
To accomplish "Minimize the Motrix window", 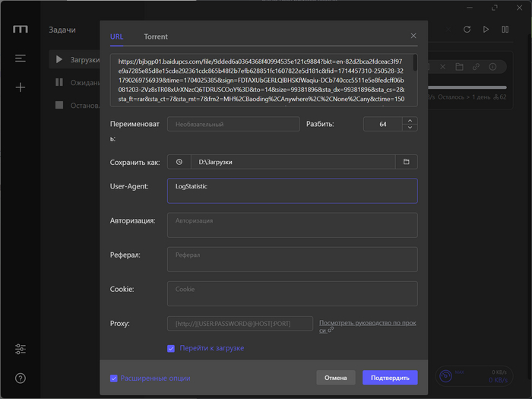I will [x=470, y=8].
